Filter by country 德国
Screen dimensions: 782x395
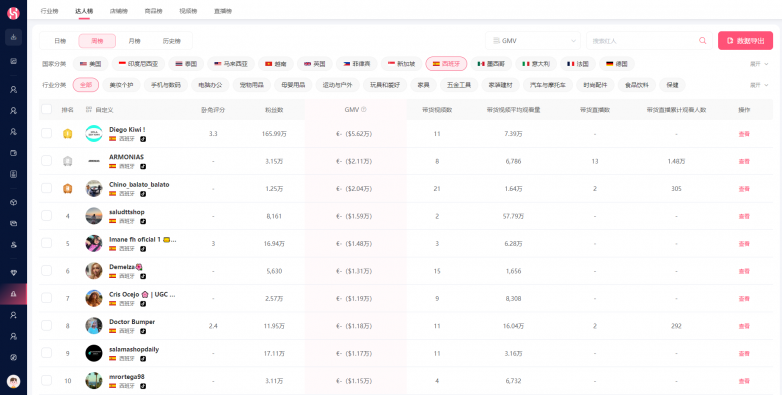pos(617,64)
